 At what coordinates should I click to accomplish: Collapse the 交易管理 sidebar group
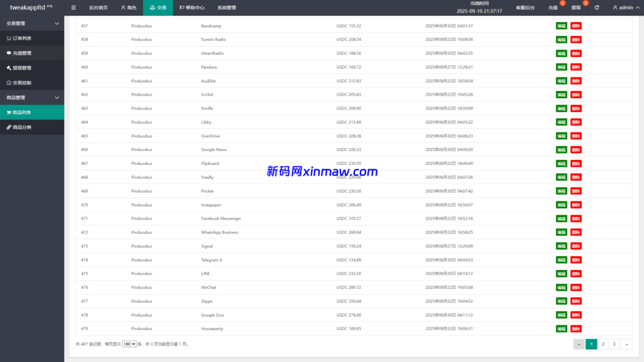coord(32,23)
